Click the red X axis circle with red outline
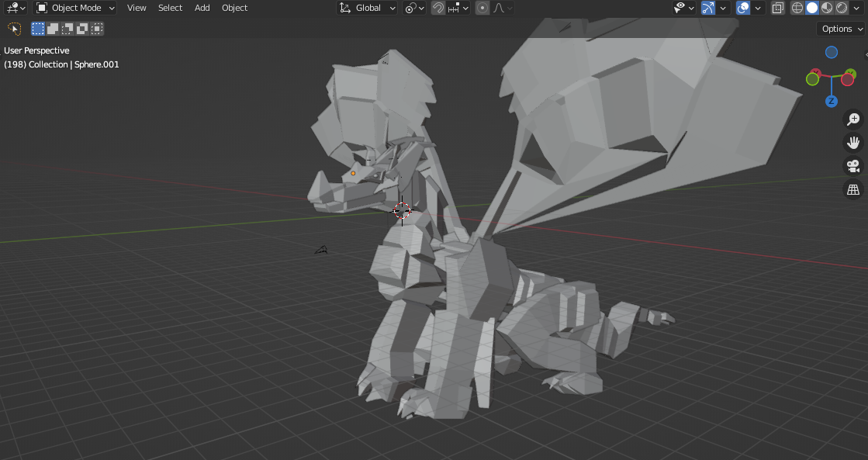Viewport: 868px width, 460px height. point(848,80)
